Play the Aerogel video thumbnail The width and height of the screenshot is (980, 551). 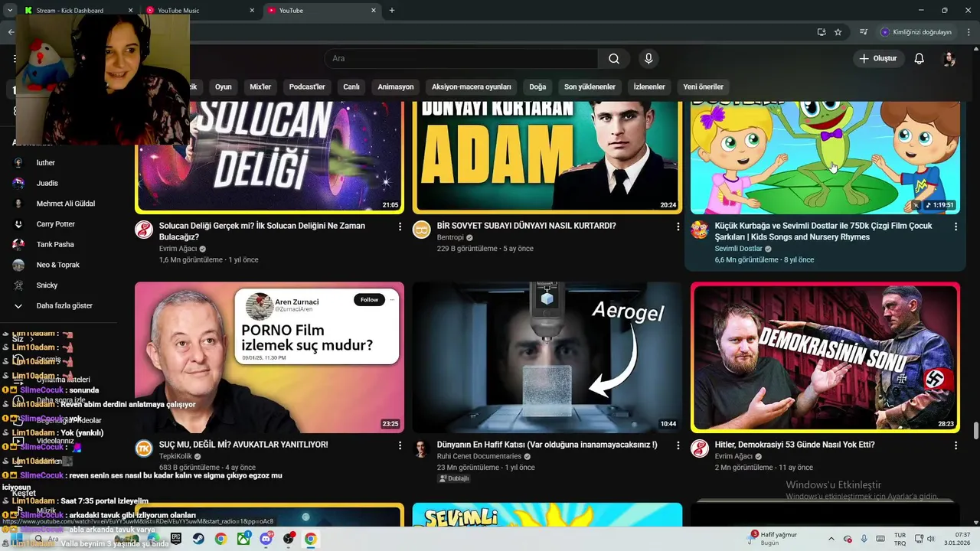coord(547,357)
